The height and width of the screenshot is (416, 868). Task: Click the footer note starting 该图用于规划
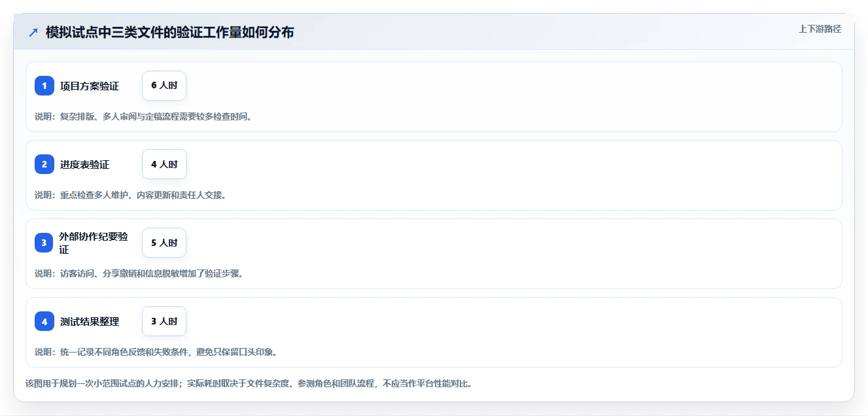249,383
